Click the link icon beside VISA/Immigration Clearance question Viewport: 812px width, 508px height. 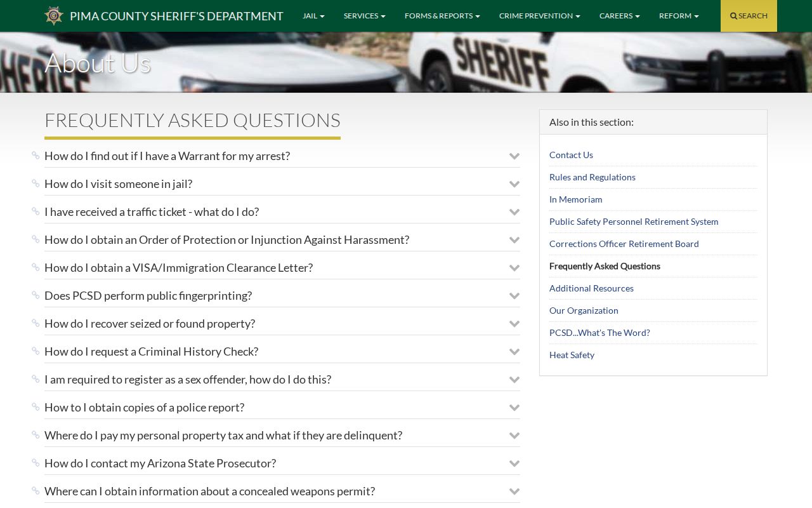click(36, 267)
